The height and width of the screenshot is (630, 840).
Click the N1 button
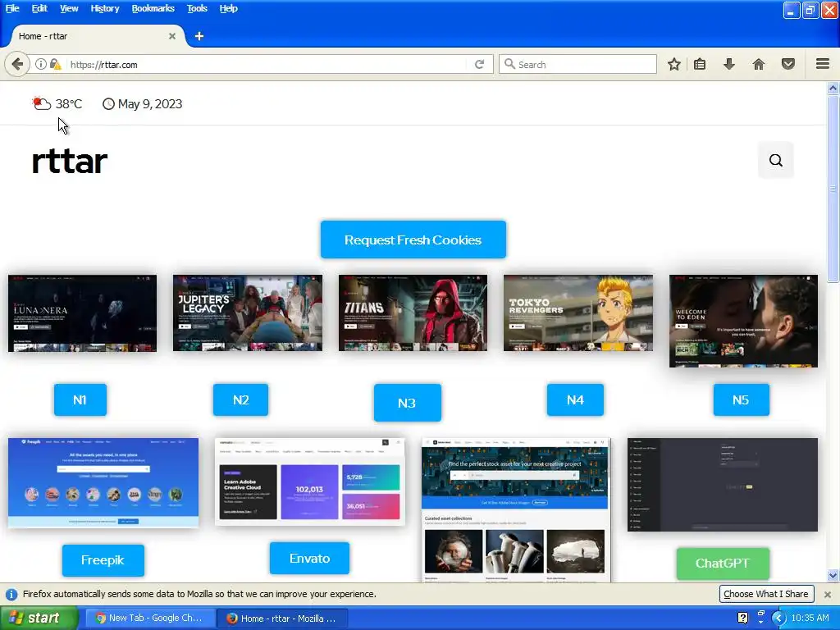[x=80, y=399]
